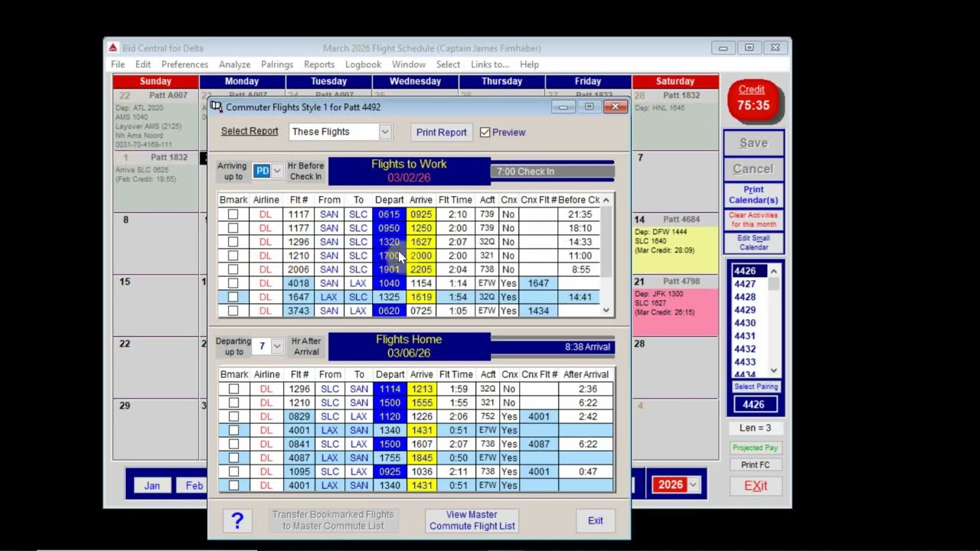Tick Bmark box for flight 2006
Image resolution: width=980 pixels, height=551 pixels.
coord(233,269)
